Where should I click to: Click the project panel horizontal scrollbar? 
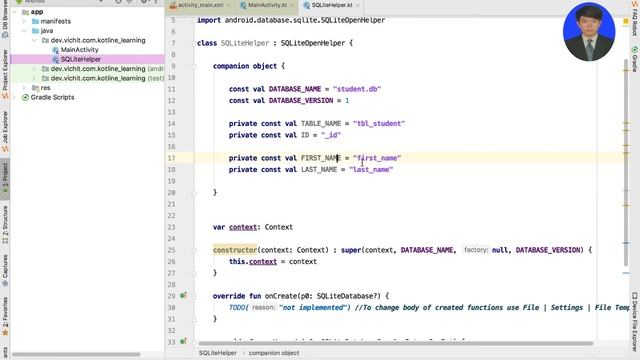pyautogui.click(x=76, y=354)
